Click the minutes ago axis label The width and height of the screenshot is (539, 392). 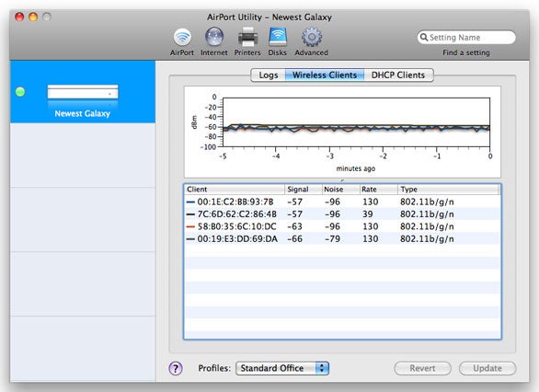tap(356, 168)
